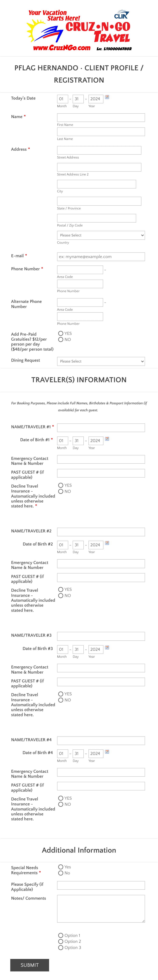The height and width of the screenshot is (980, 158).
Task: Open the Dining Request dropdown
Action: point(101,361)
